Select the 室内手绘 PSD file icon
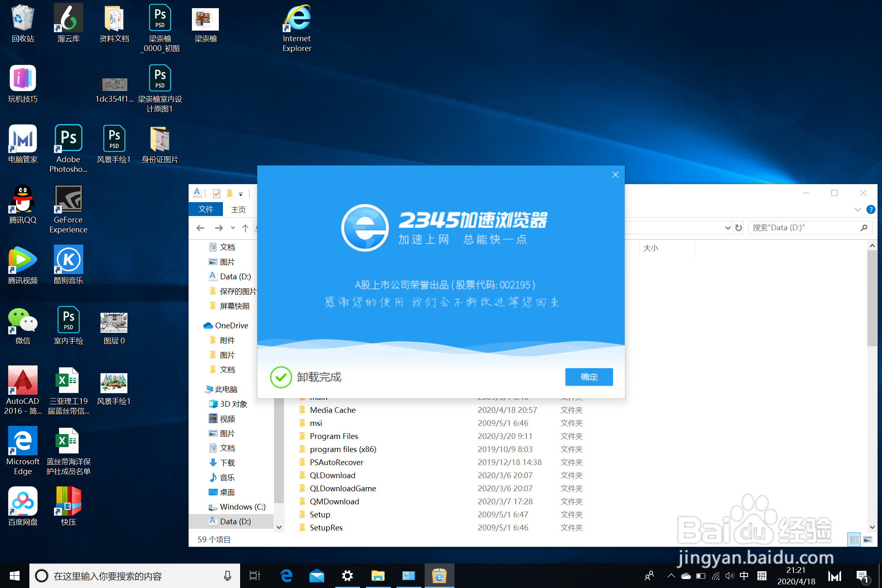 click(69, 326)
